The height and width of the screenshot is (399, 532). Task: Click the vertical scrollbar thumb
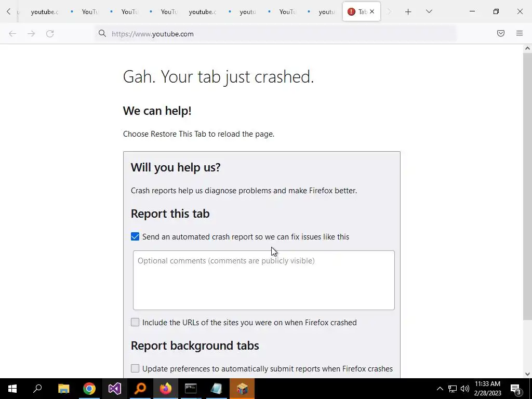click(x=527, y=186)
